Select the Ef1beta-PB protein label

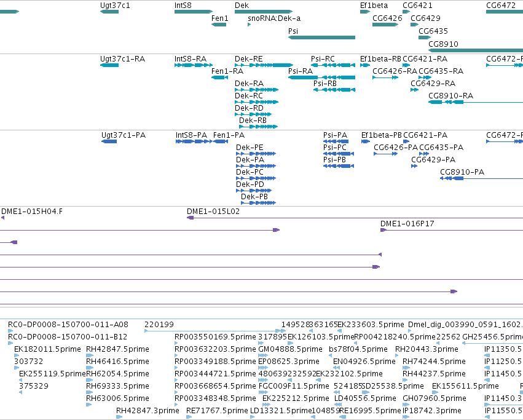382,135
